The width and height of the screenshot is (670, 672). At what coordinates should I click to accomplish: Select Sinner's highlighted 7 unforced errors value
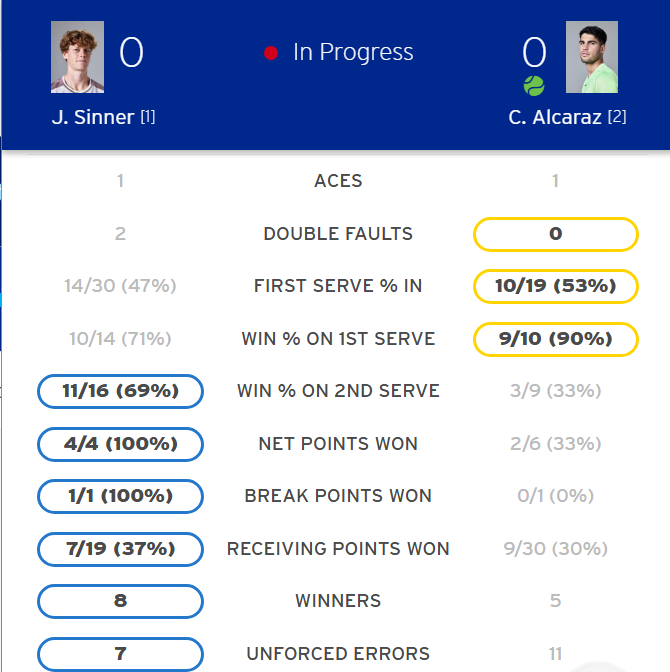tap(120, 654)
